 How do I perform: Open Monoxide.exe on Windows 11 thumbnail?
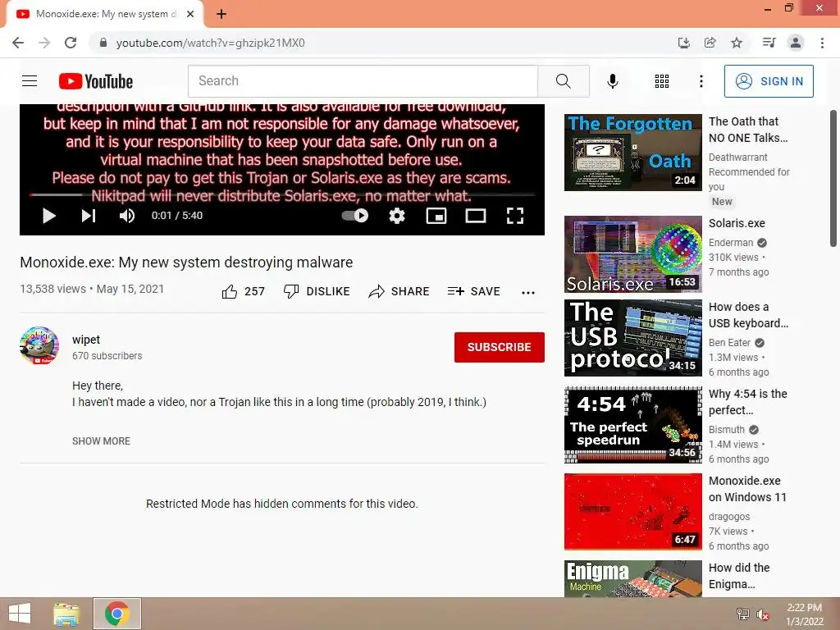(x=633, y=512)
